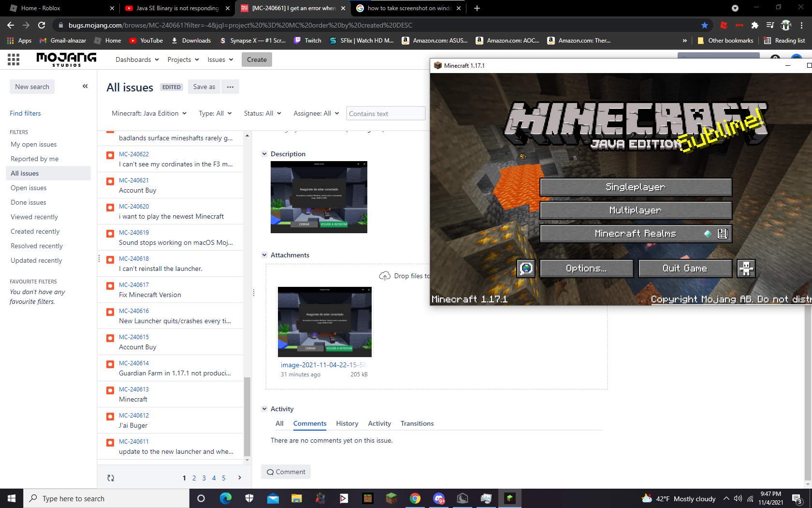This screenshot has height=508, width=812.
Task: Refresh the issue search results
Action: [x=111, y=478]
